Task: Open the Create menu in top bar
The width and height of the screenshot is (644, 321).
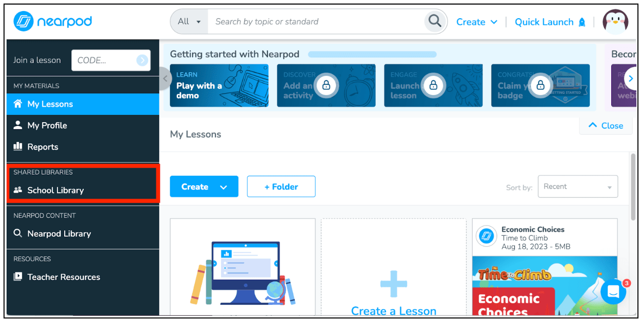Action: coord(477,22)
